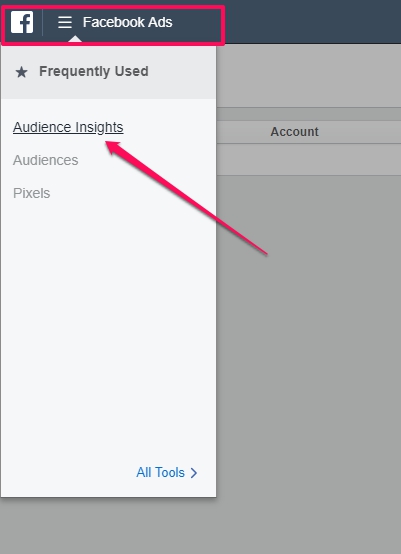Click the chevron arrow beside All Tools

tap(194, 473)
